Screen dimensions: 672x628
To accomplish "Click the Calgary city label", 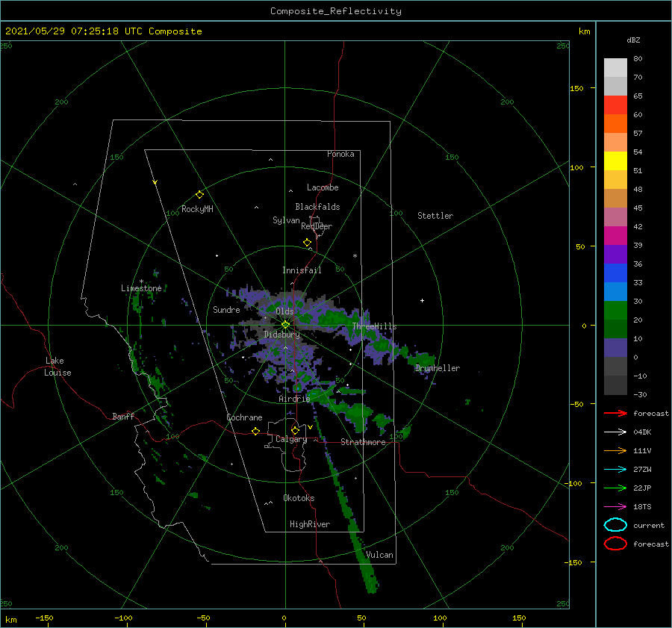I will pyautogui.click(x=291, y=439).
